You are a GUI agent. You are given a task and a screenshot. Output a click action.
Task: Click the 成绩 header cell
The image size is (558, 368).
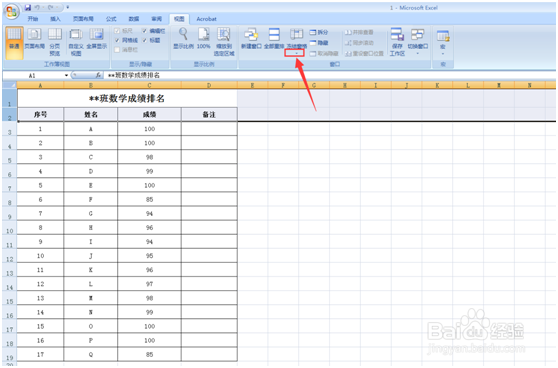[x=149, y=115]
